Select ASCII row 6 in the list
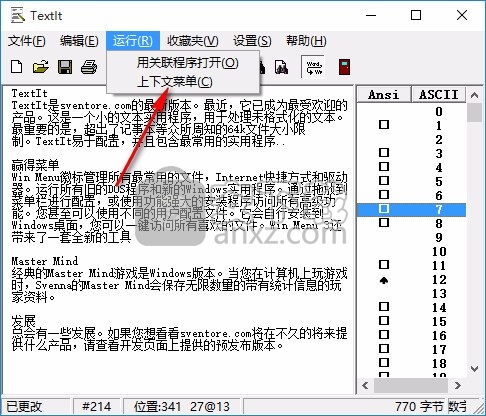 pos(411,195)
